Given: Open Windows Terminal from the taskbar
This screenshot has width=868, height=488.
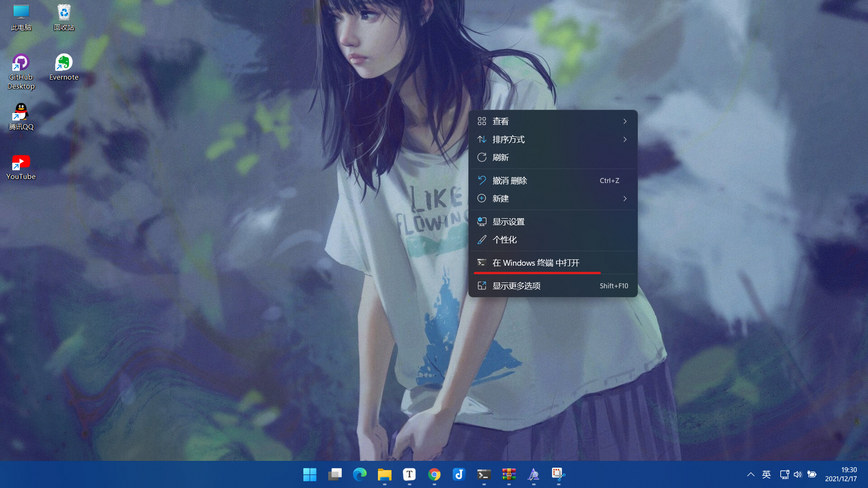Looking at the screenshot, I should coord(484,474).
